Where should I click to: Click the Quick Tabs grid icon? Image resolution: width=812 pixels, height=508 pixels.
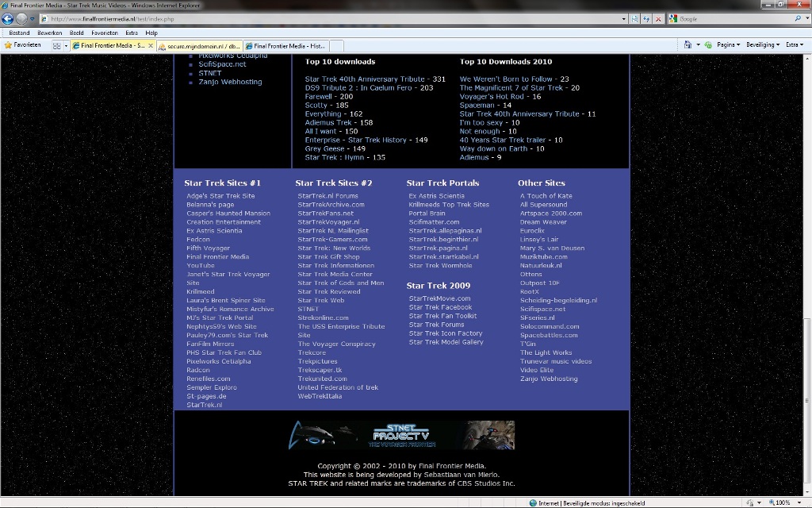[57, 45]
